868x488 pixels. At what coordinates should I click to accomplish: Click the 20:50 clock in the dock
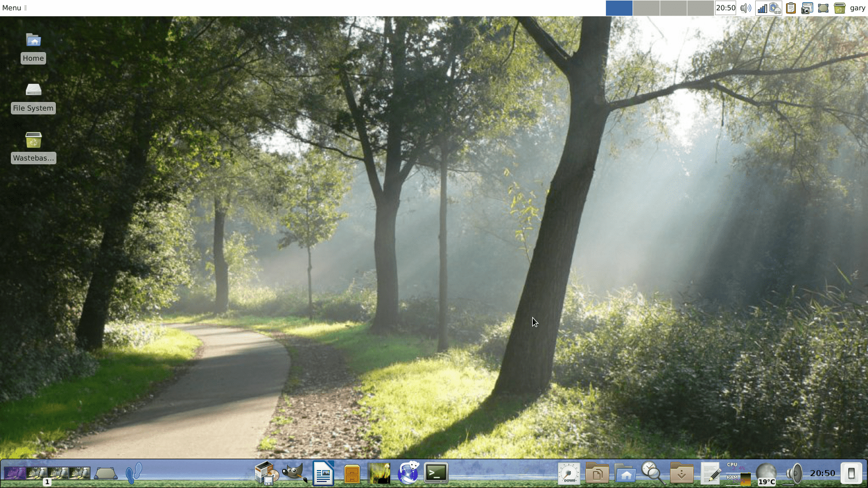[822, 473]
